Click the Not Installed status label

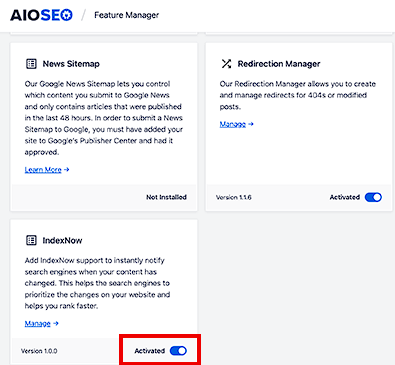coord(166,197)
